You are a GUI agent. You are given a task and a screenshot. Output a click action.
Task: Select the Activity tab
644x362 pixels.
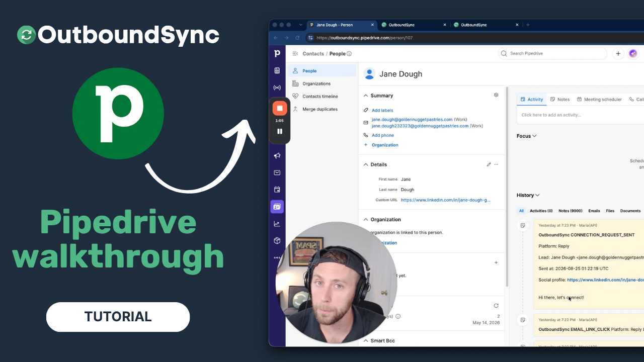[532, 100]
